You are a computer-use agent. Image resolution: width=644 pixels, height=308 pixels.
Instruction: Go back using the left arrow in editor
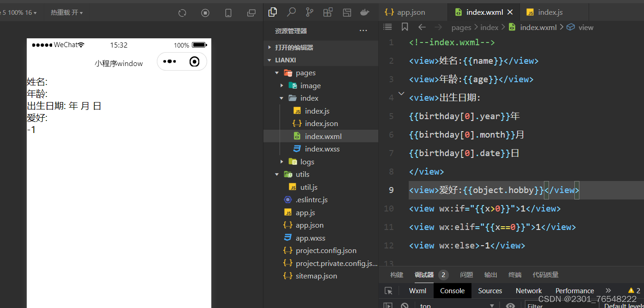(422, 27)
